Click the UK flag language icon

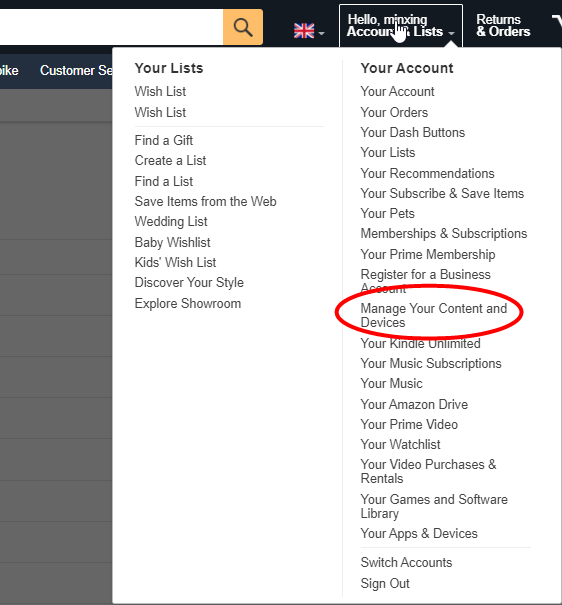(x=304, y=31)
